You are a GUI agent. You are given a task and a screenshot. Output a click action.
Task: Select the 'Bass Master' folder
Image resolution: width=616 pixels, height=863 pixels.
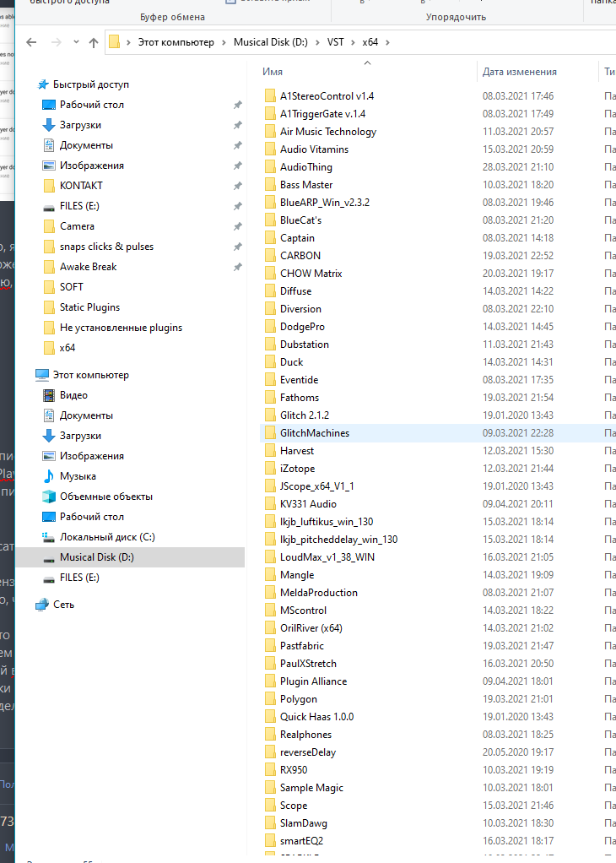click(306, 185)
